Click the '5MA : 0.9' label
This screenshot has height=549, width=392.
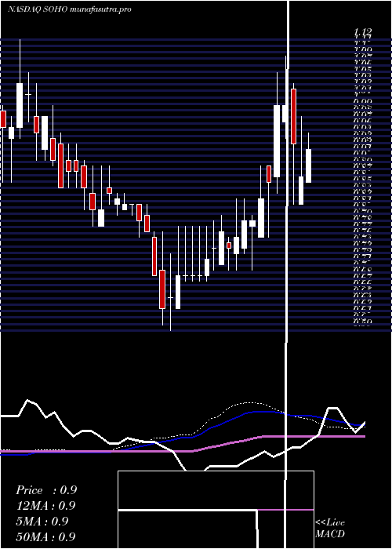[42, 522]
